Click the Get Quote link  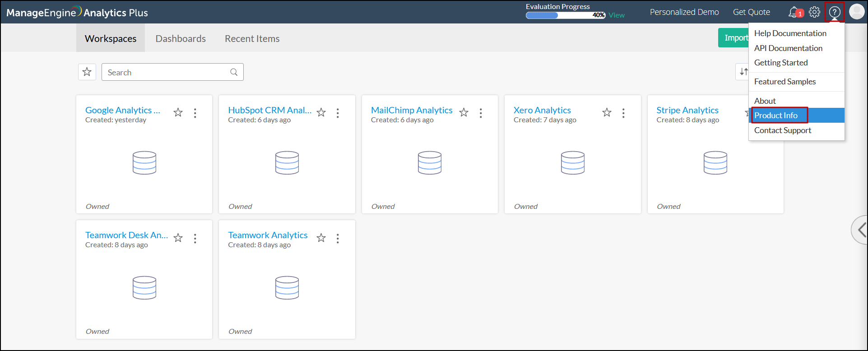click(751, 12)
